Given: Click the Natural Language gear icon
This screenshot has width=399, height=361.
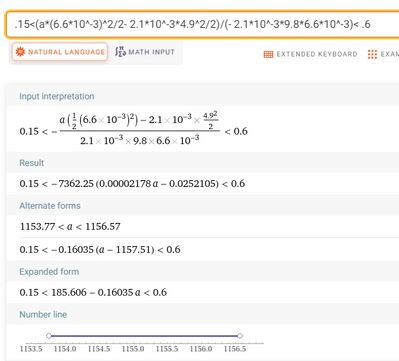Looking at the screenshot, I should (x=20, y=52).
